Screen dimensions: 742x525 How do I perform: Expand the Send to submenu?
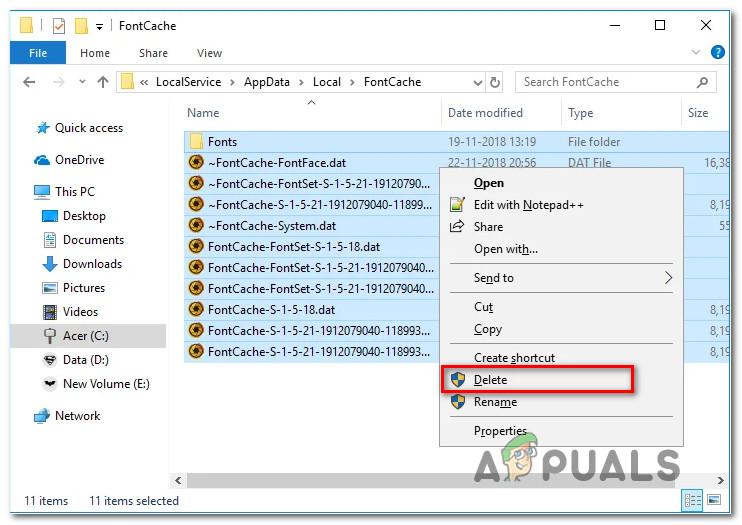pyautogui.click(x=561, y=278)
